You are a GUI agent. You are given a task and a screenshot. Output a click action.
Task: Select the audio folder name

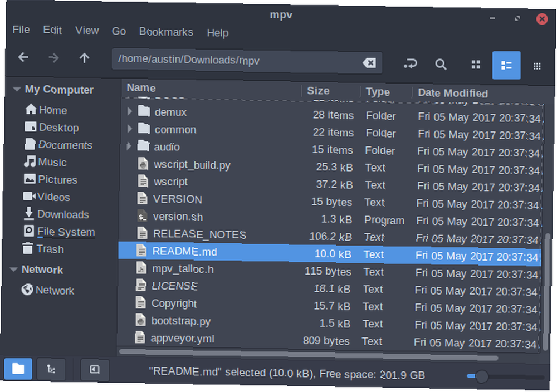[x=167, y=147]
